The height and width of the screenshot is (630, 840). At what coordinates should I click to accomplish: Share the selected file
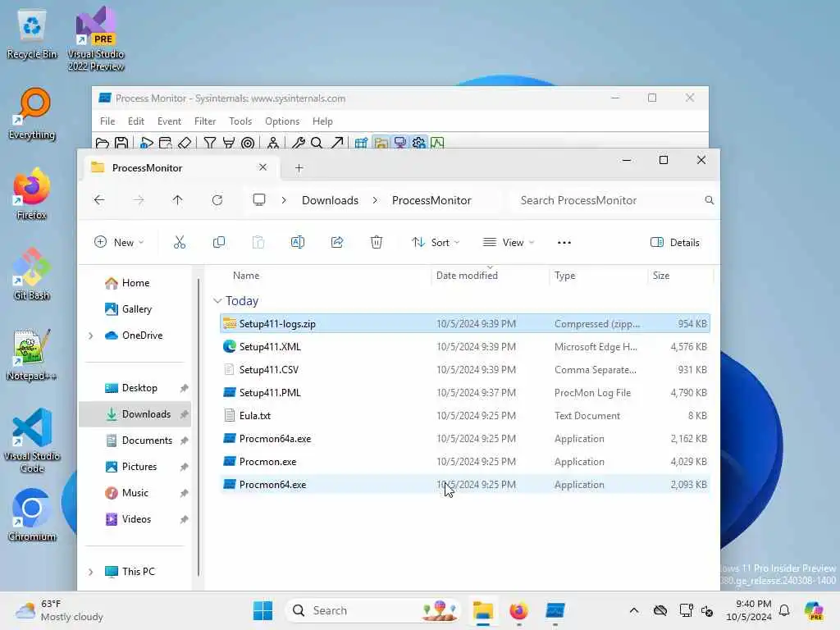[x=337, y=242]
